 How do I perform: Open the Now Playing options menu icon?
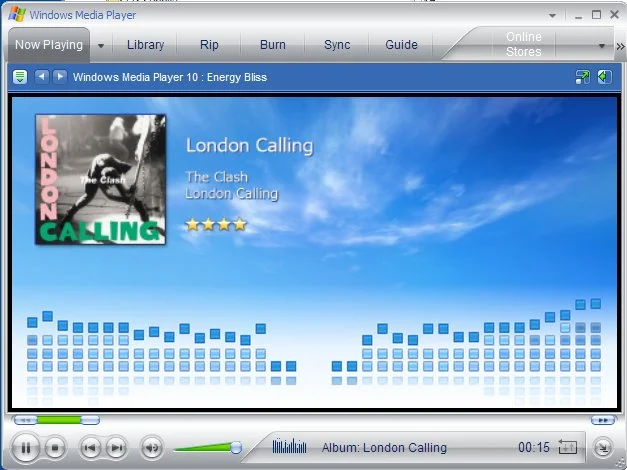tap(20, 76)
